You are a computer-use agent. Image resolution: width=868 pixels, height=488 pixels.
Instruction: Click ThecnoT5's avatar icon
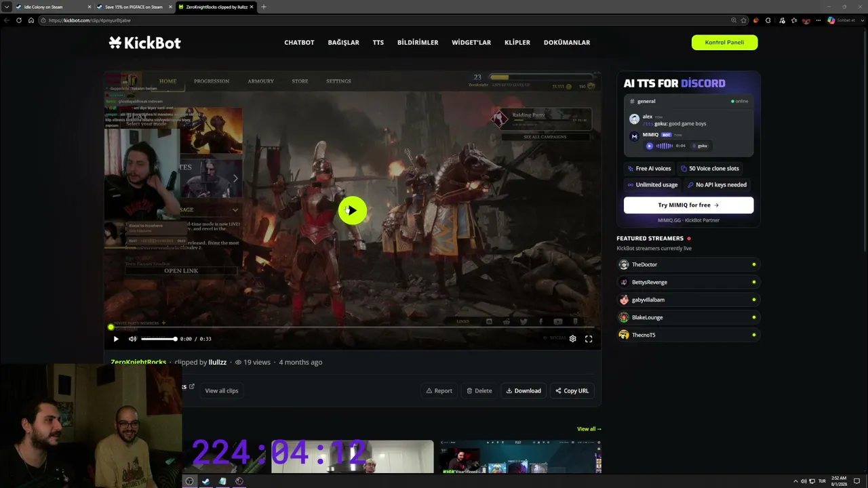(x=624, y=335)
